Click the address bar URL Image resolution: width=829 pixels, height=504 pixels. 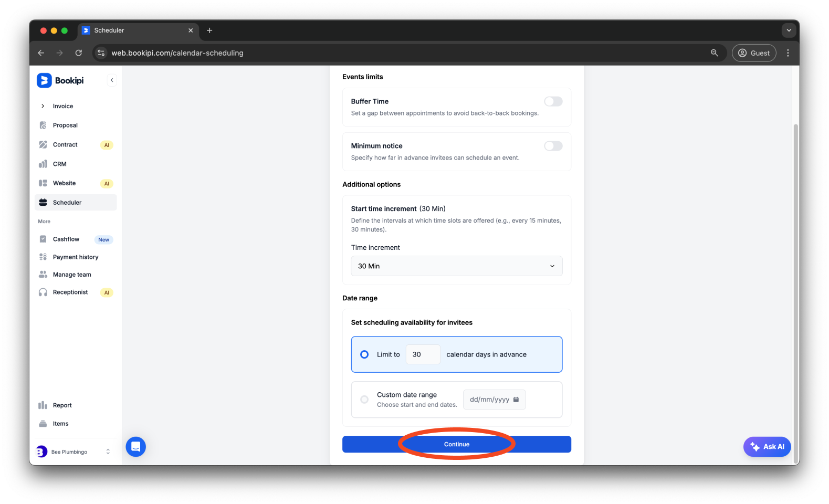click(177, 53)
